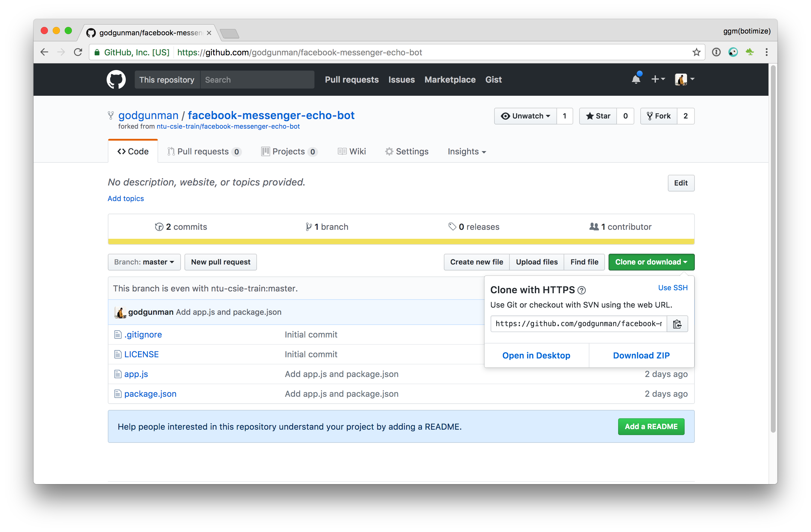Switch to Use SSH

[673, 288]
